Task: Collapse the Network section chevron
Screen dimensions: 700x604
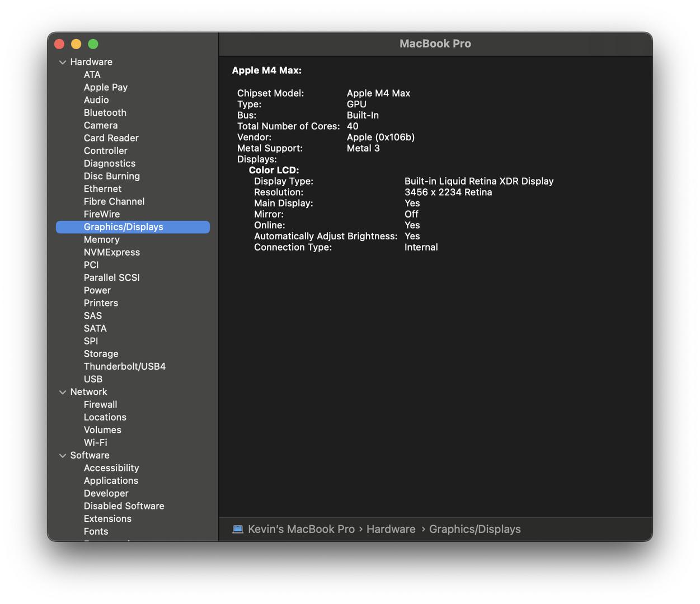Action: pyautogui.click(x=63, y=392)
